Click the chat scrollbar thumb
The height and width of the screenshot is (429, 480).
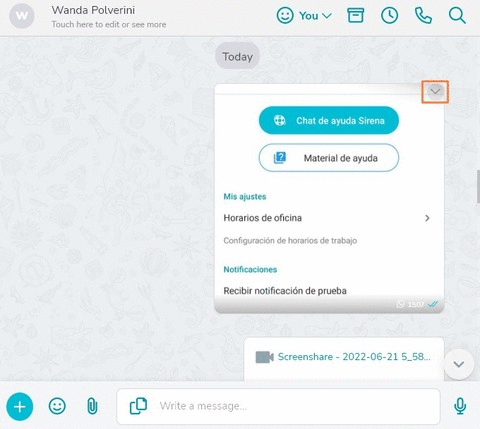(478, 186)
